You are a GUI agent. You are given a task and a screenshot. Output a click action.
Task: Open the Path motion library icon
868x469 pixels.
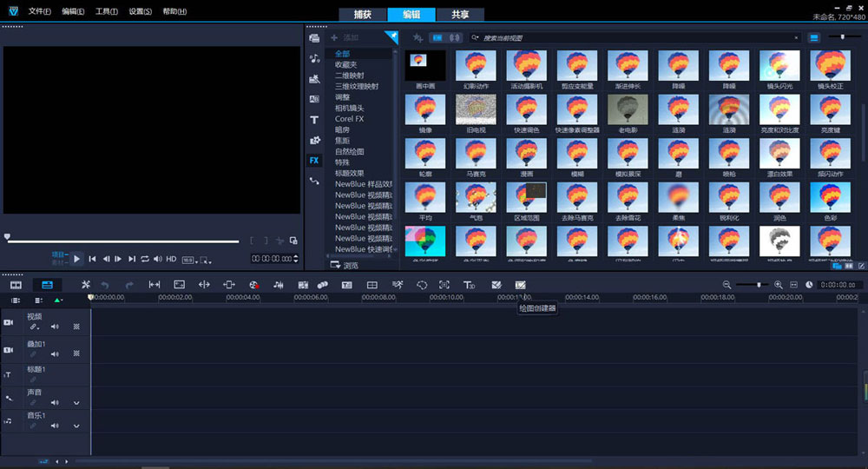point(314,181)
